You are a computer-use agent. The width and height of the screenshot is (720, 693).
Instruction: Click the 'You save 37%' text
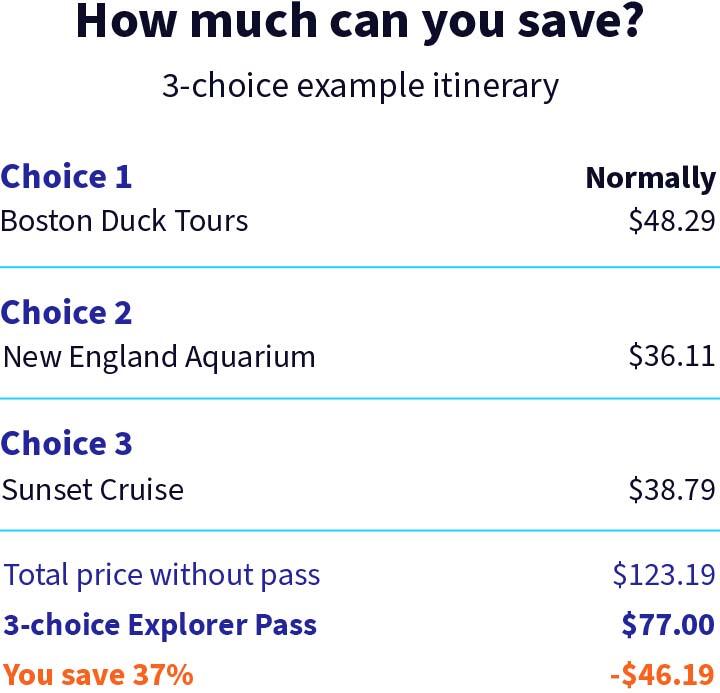pyautogui.click(x=98, y=675)
